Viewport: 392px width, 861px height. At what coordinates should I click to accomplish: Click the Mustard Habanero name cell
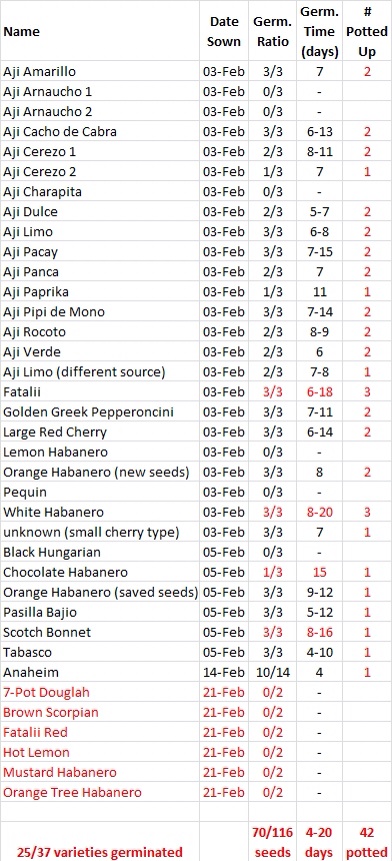pyautogui.click(x=100, y=772)
